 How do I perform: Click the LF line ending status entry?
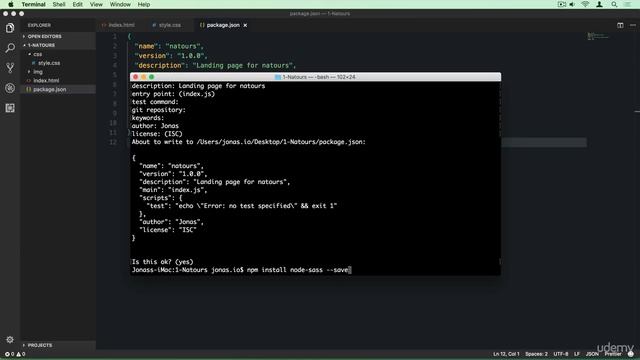coord(577,354)
